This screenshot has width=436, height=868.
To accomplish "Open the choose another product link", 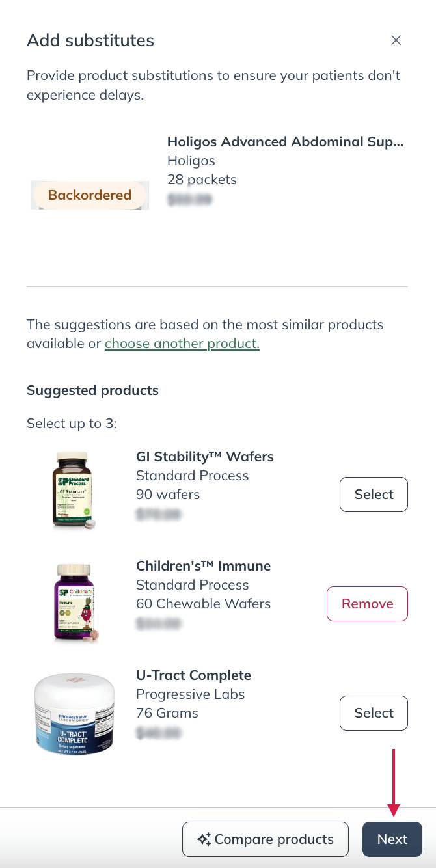I will 182,344.
